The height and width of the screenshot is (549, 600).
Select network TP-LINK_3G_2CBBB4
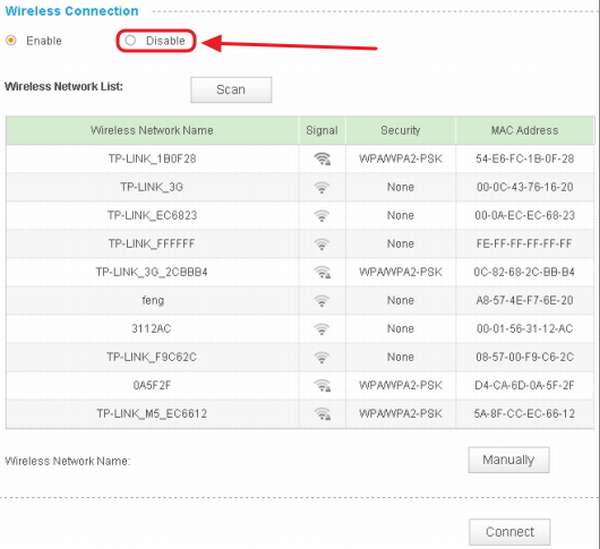coord(152,272)
